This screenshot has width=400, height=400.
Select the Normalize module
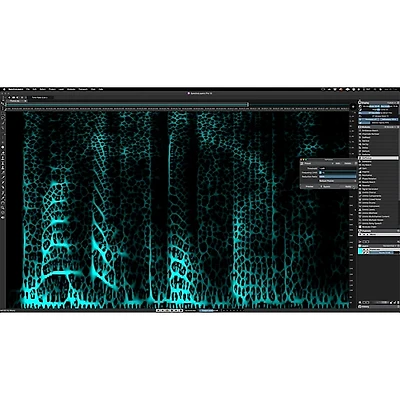(379, 175)
